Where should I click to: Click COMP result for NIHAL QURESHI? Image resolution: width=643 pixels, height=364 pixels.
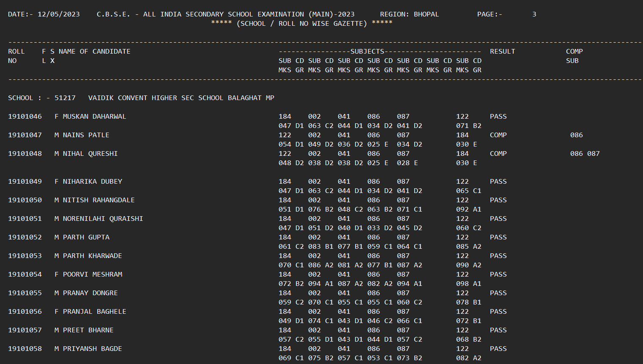click(x=498, y=154)
